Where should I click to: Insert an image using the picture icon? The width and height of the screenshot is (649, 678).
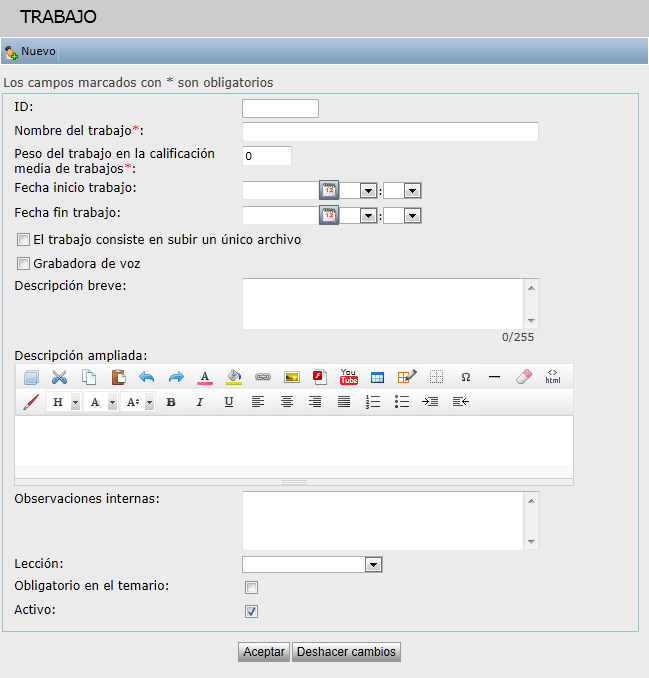point(292,377)
